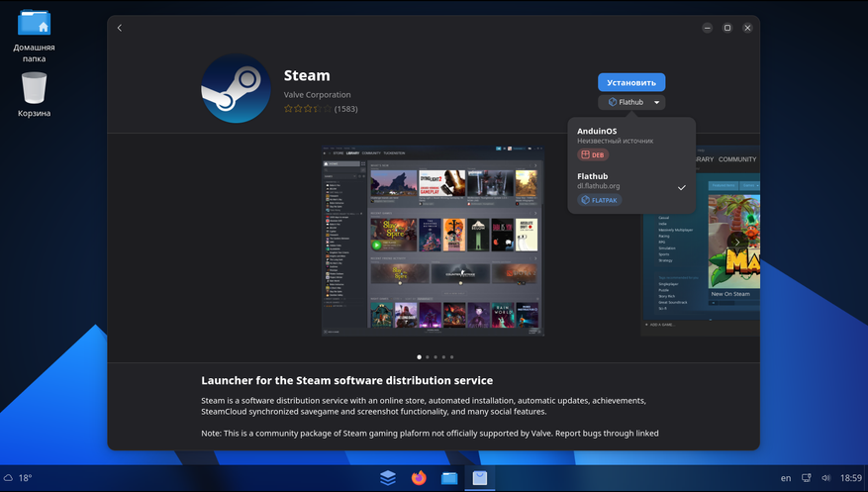Screen dimensions: 868x492
Task: Go back using the header arrow
Action: 120,28
